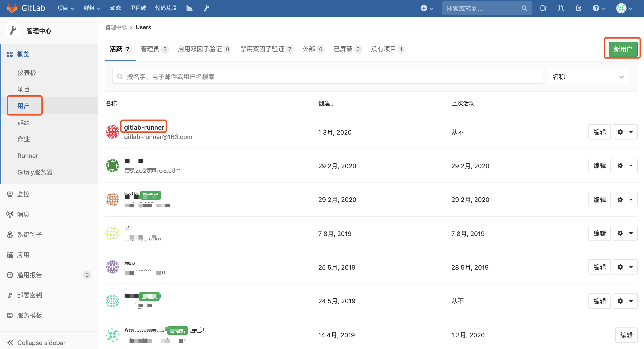644x349 pixels.
Task: Open the to-do list checkmark icon
Action: [x=579, y=8]
